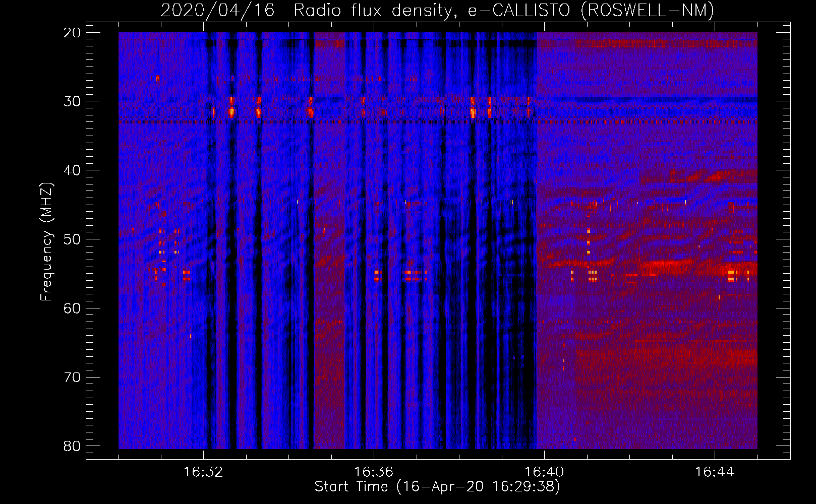Click the 70 MHz axis label
The width and height of the screenshot is (816, 504).
[73, 377]
